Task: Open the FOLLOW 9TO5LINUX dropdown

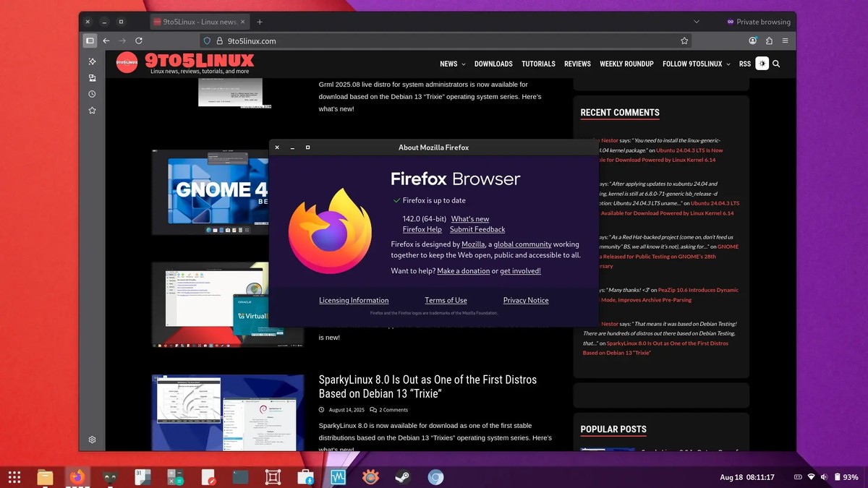Action: (692, 64)
